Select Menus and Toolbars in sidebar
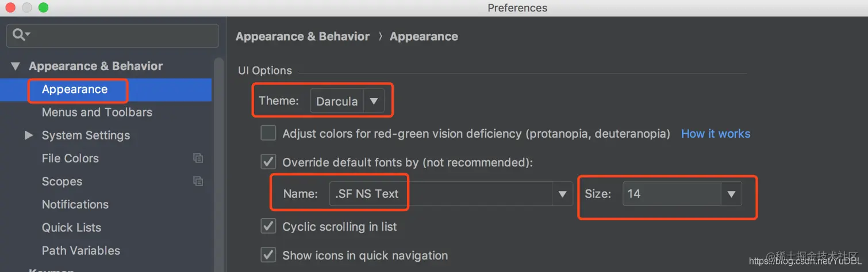This screenshot has width=868, height=272. (97, 112)
